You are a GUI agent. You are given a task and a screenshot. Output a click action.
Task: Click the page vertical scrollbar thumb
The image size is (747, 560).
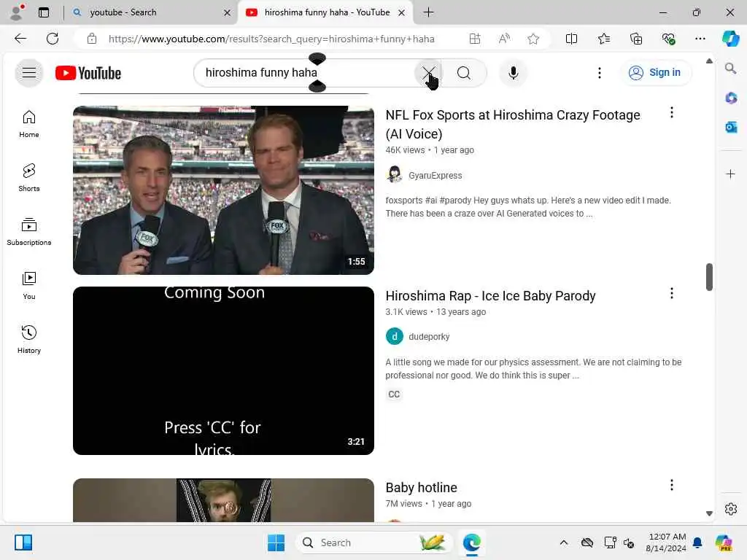[709, 276]
